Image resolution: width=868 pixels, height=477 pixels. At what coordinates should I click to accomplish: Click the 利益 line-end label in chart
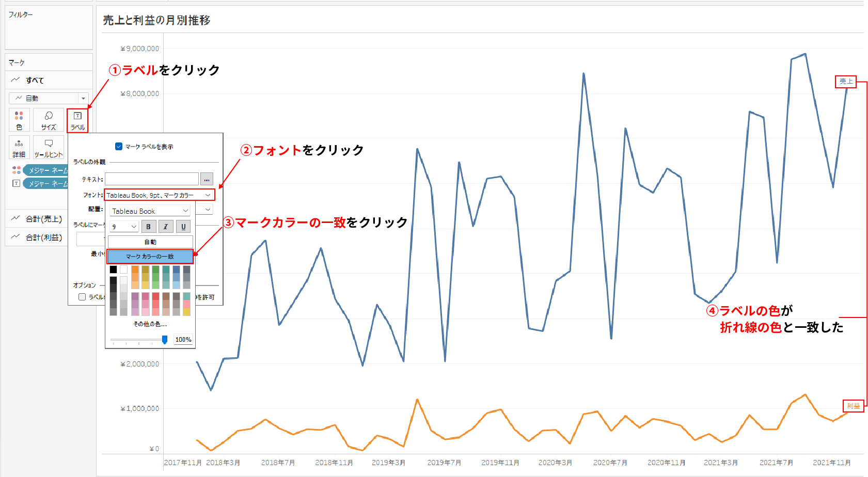[x=853, y=406]
